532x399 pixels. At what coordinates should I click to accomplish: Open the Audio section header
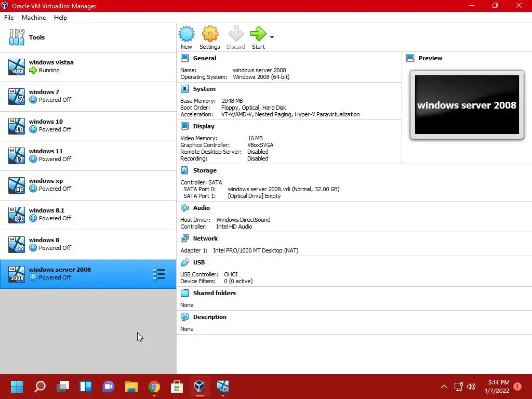(202, 208)
